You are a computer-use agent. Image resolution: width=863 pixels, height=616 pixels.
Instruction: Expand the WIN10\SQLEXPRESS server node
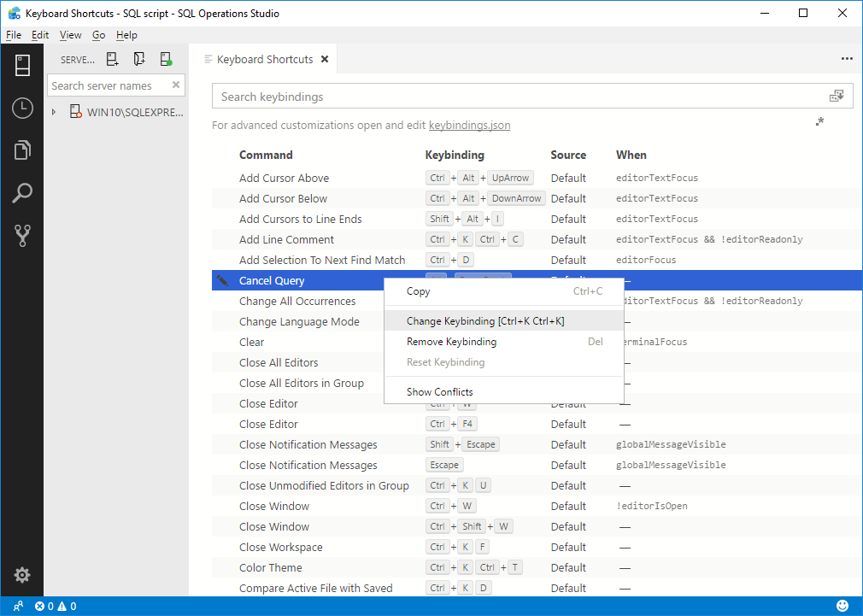[x=54, y=112]
